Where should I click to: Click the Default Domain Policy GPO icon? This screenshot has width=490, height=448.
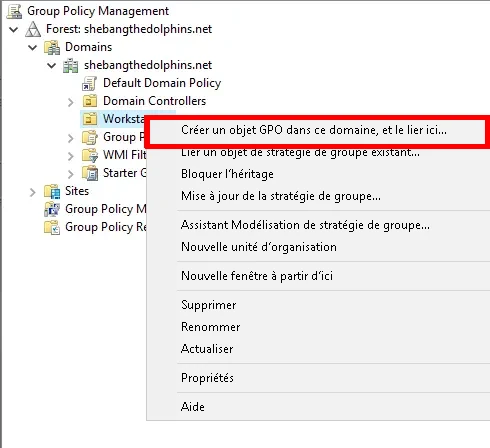89,83
